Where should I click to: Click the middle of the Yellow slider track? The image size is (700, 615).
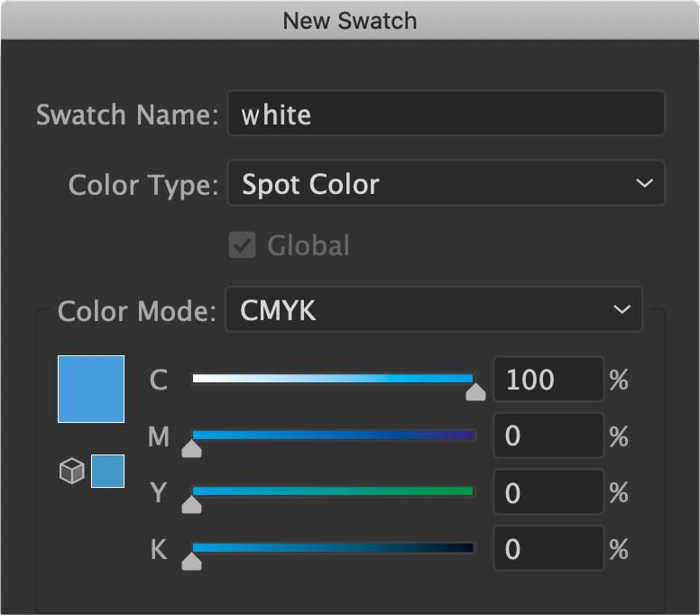click(333, 491)
